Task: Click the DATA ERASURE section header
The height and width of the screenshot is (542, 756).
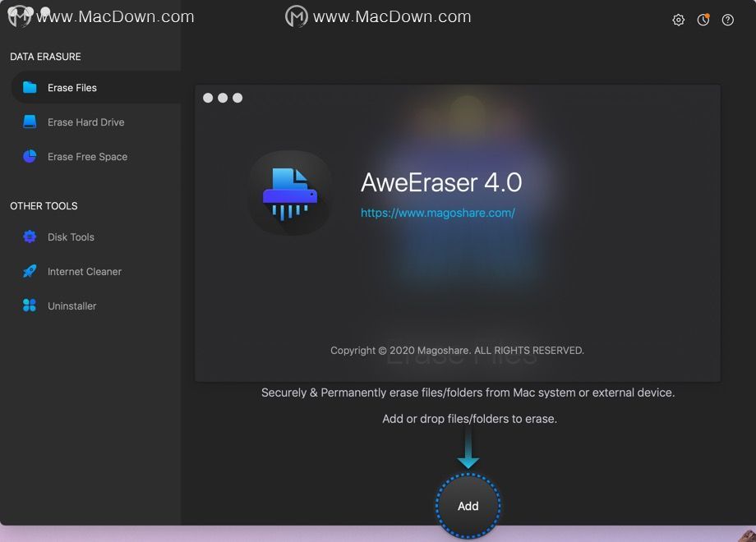Action: [45, 57]
